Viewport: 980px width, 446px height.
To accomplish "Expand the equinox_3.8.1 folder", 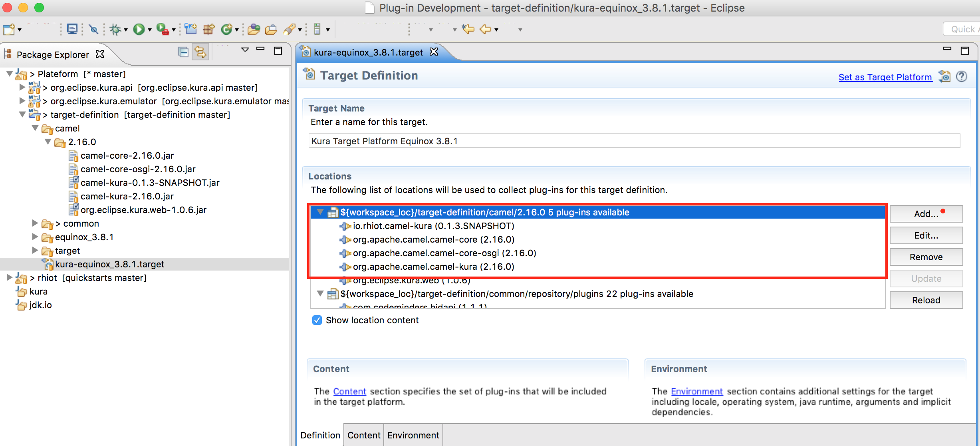I will click(x=35, y=237).
